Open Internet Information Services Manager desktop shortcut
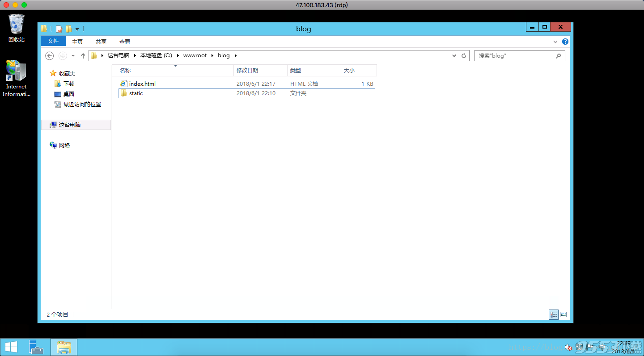The image size is (644, 356). pos(17,78)
